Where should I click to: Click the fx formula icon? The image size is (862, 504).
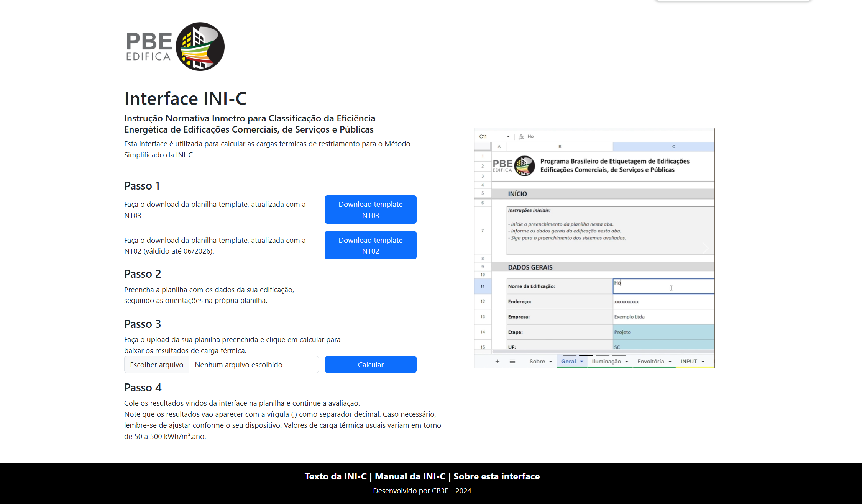[x=521, y=137]
